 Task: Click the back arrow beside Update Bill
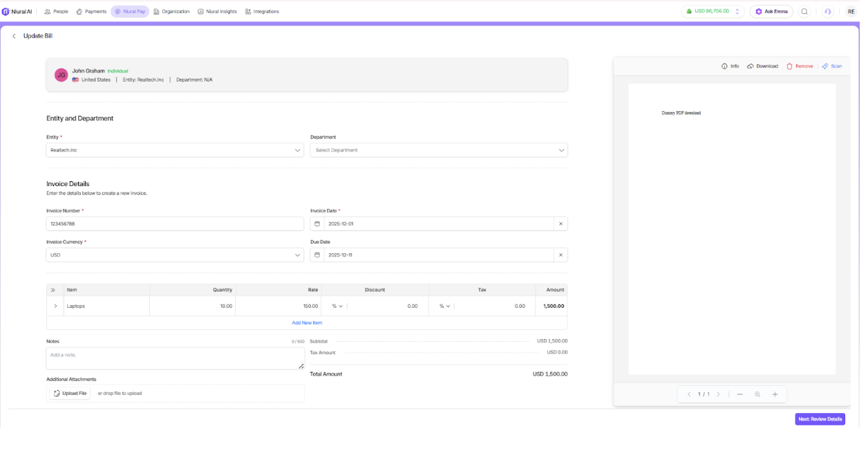[14, 36]
